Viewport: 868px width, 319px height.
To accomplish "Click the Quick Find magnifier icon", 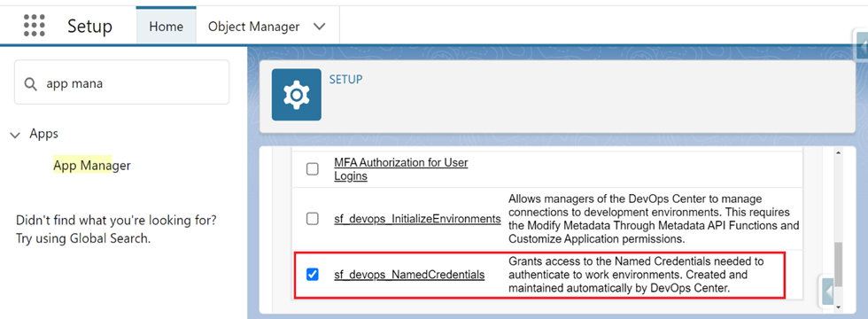I will 30,83.
